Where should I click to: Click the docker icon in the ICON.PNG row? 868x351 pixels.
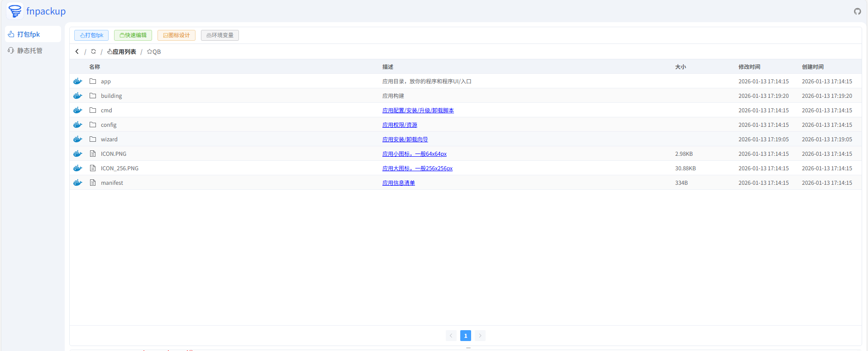click(x=78, y=154)
